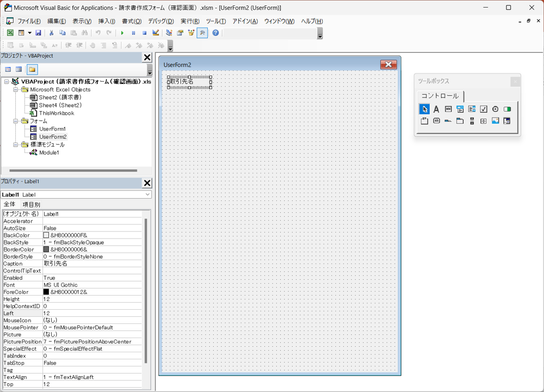
Task: Select the Label control in the toolbox
Action: coord(436,109)
